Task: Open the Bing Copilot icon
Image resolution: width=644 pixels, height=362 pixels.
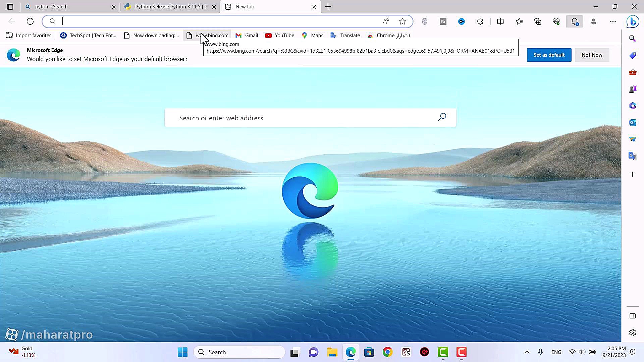Action: click(633, 21)
